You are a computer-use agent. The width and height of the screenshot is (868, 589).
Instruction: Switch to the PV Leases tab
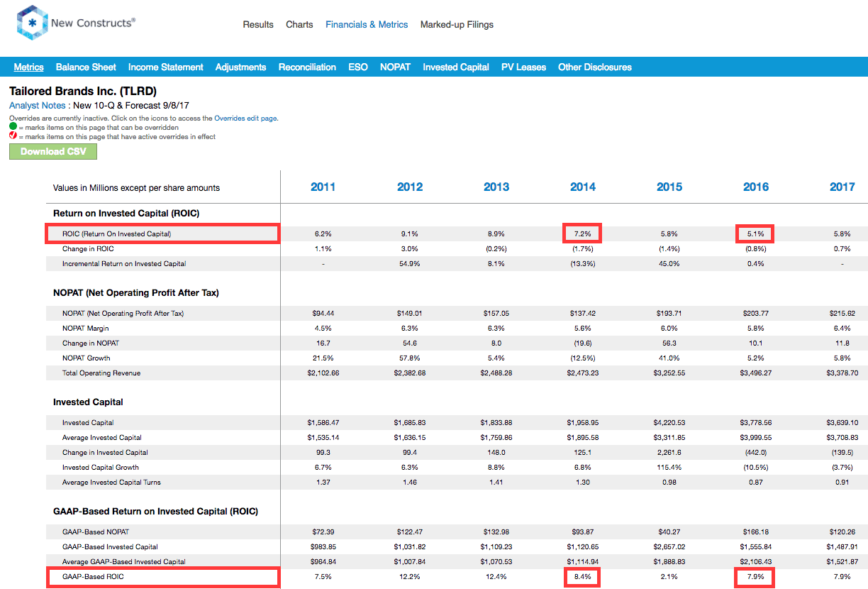click(523, 67)
